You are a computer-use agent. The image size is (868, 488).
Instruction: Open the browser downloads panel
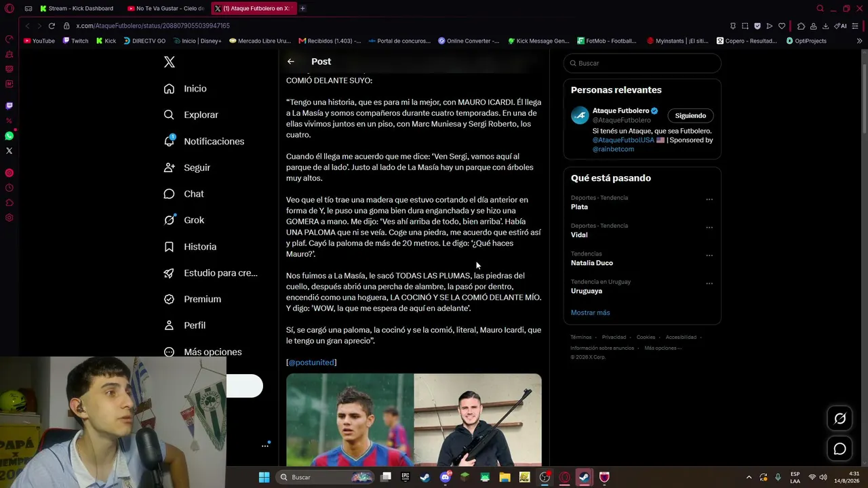click(825, 26)
